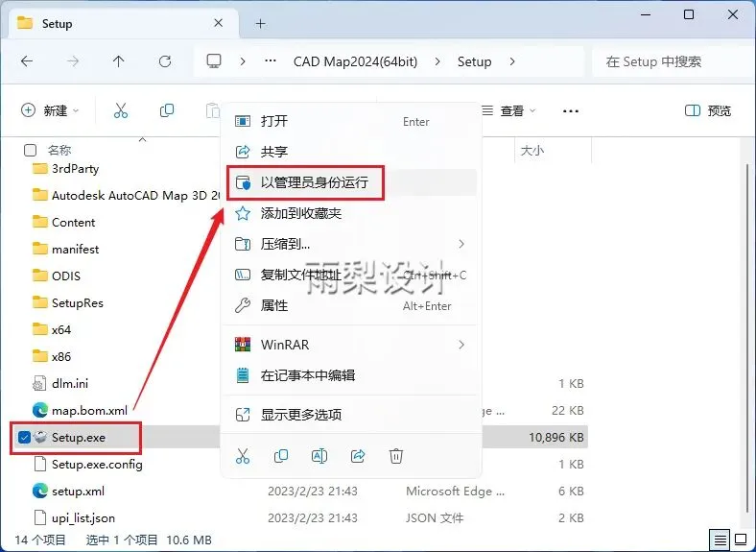Click the cut icon in context menu bottom row
The width and height of the screenshot is (756, 552).
[x=243, y=455]
